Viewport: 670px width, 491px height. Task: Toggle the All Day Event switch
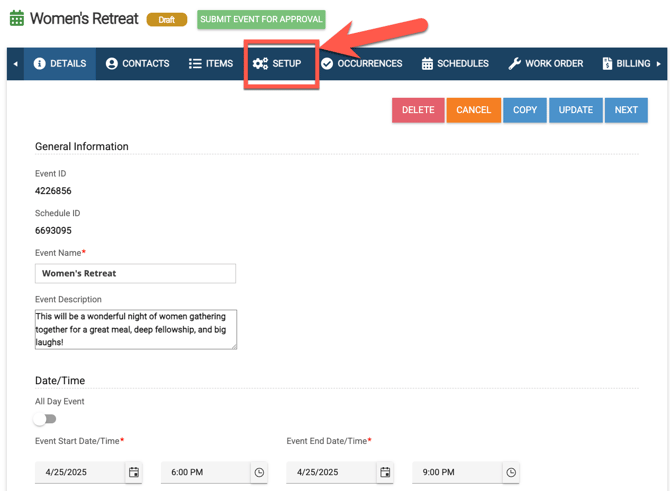pos(45,419)
